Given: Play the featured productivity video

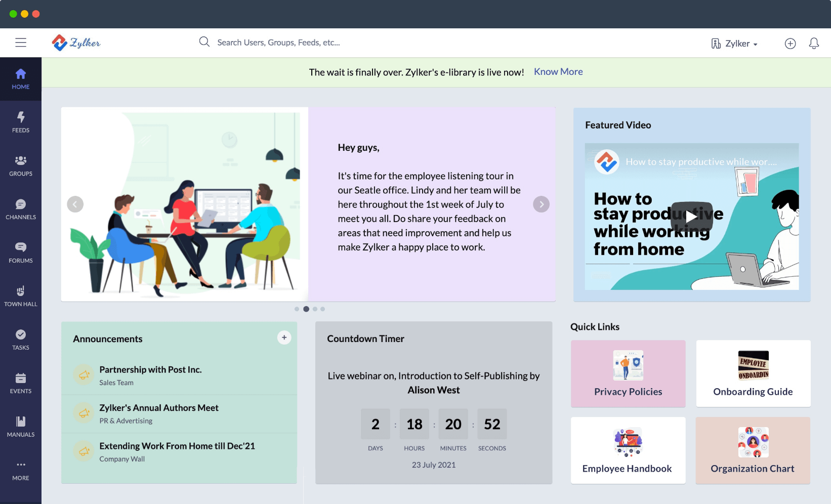Looking at the screenshot, I should [691, 217].
